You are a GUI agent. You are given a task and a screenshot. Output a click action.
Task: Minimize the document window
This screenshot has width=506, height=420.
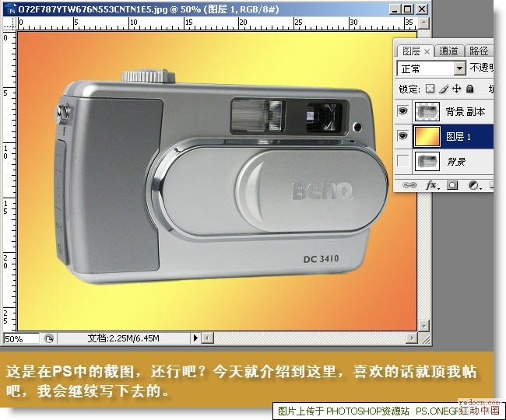[x=395, y=9]
